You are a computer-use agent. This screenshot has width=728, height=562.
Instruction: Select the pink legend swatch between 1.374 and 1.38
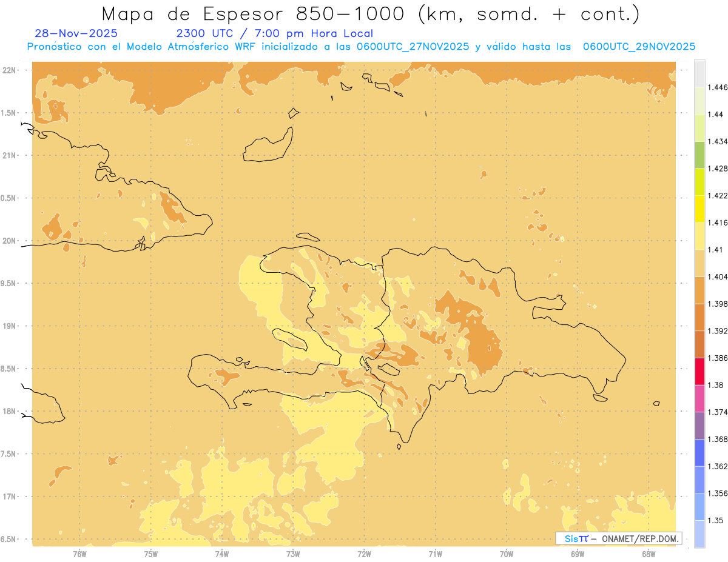[x=699, y=398]
